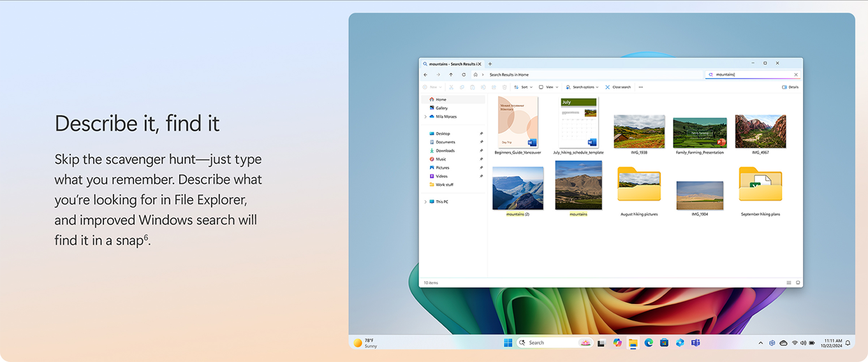Image resolution: width=868 pixels, height=362 pixels.
Task: Select Downloads in the navigation pane
Action: click(x=445, y=150)
